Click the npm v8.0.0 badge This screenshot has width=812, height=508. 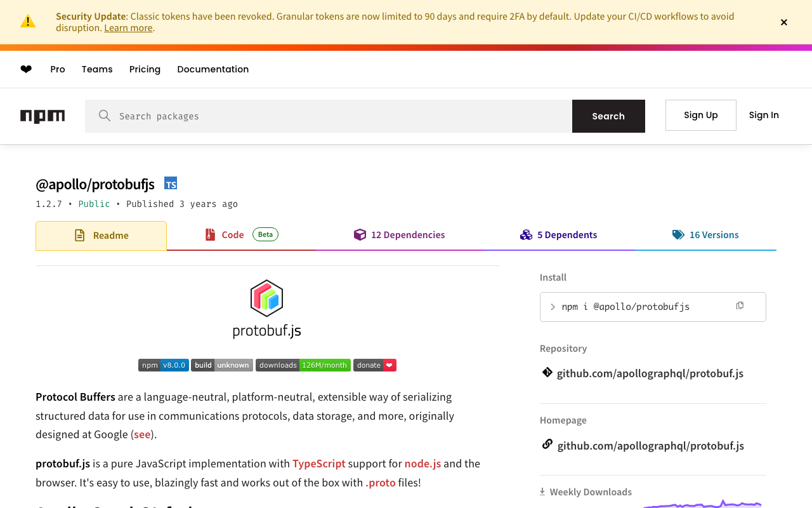(164, 365)
